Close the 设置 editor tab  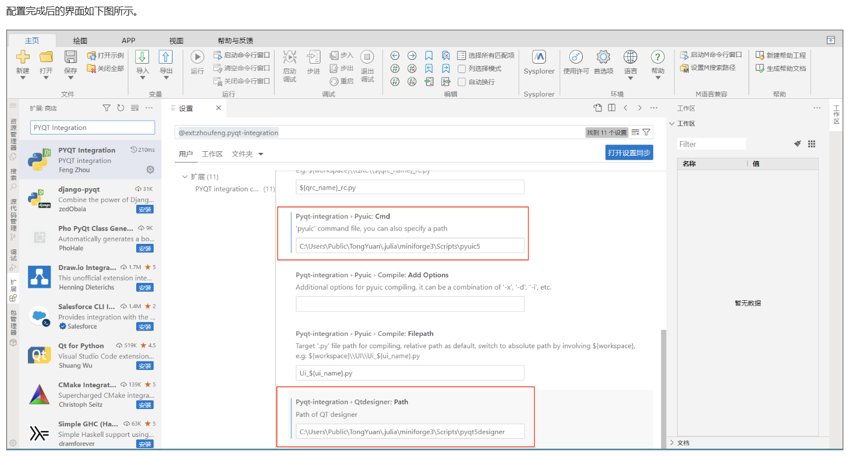(x=219, y=108)
